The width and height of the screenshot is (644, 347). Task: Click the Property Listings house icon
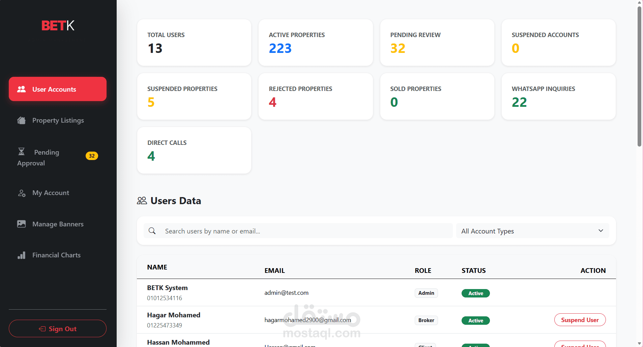pyautogui.click(x=22, y=121)
